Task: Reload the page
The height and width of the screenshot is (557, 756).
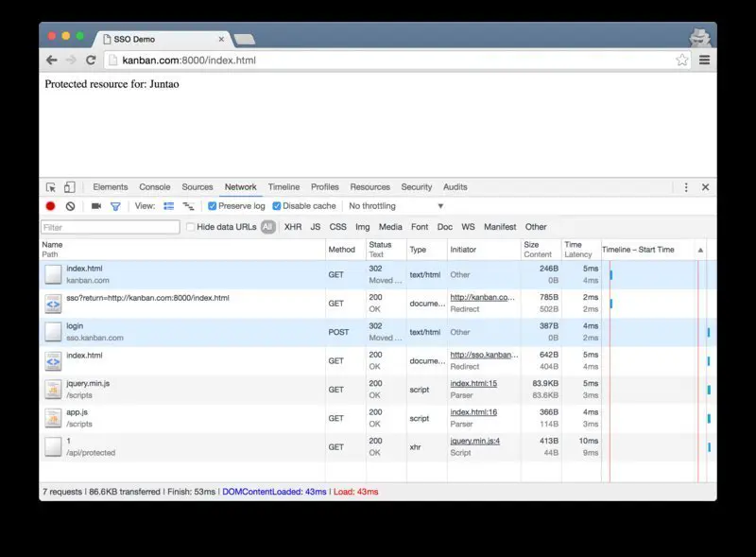Action: 91,60
